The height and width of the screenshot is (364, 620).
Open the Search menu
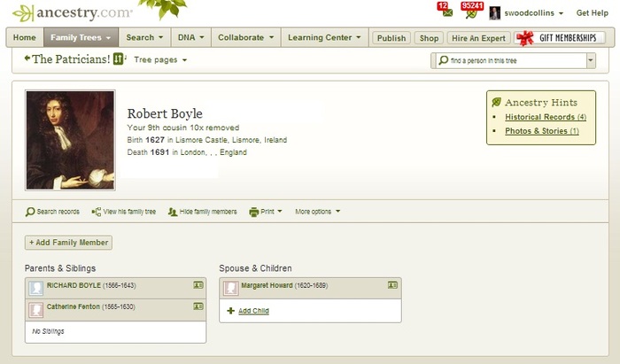144,37
